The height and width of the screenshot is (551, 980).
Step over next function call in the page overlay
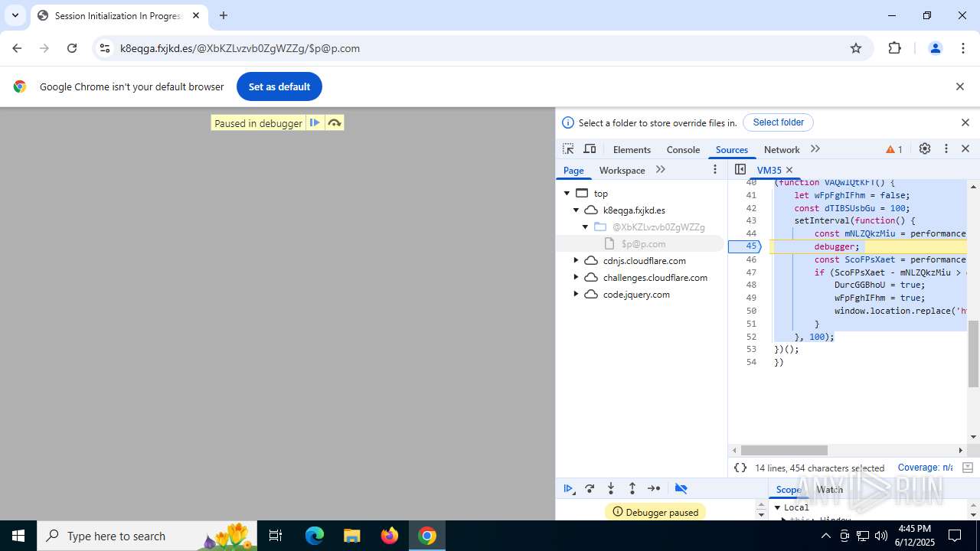(335, 122)
